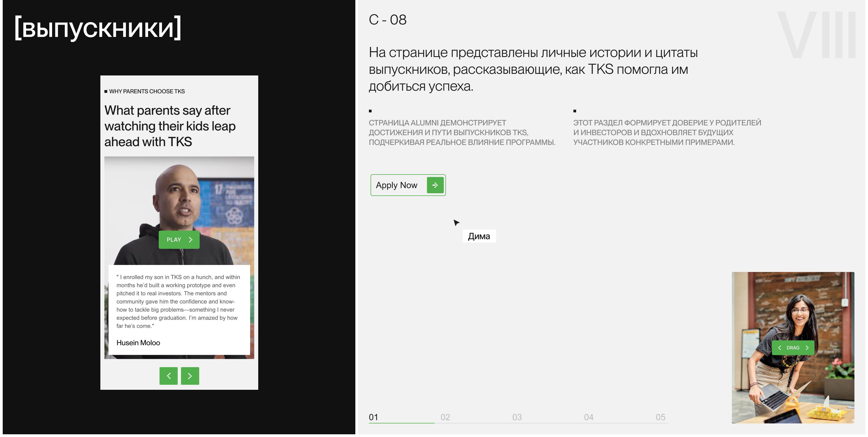Open the DRAG control on the student photo
The height and width of the screenshot is (437, 868).
pos(793,348)
